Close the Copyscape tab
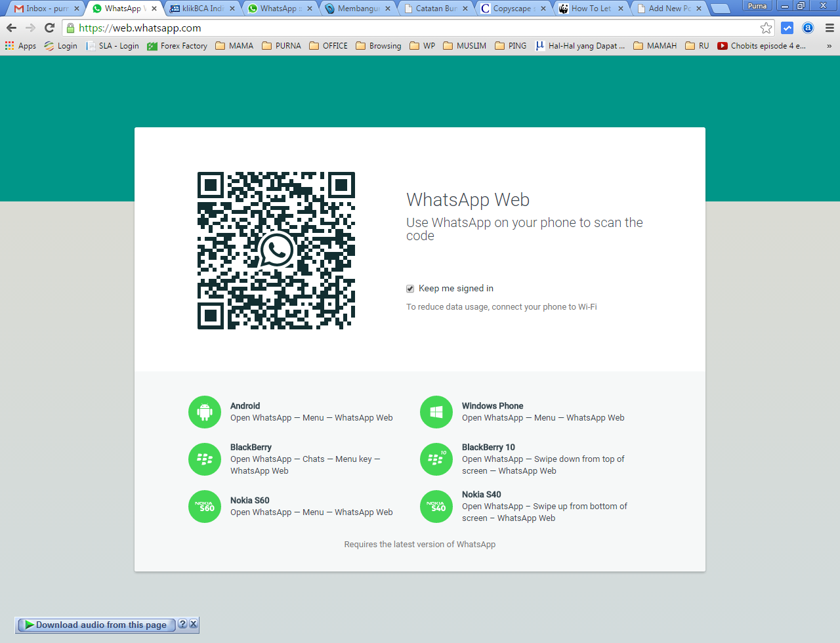840x643 pixels. [x=543, y=9]
